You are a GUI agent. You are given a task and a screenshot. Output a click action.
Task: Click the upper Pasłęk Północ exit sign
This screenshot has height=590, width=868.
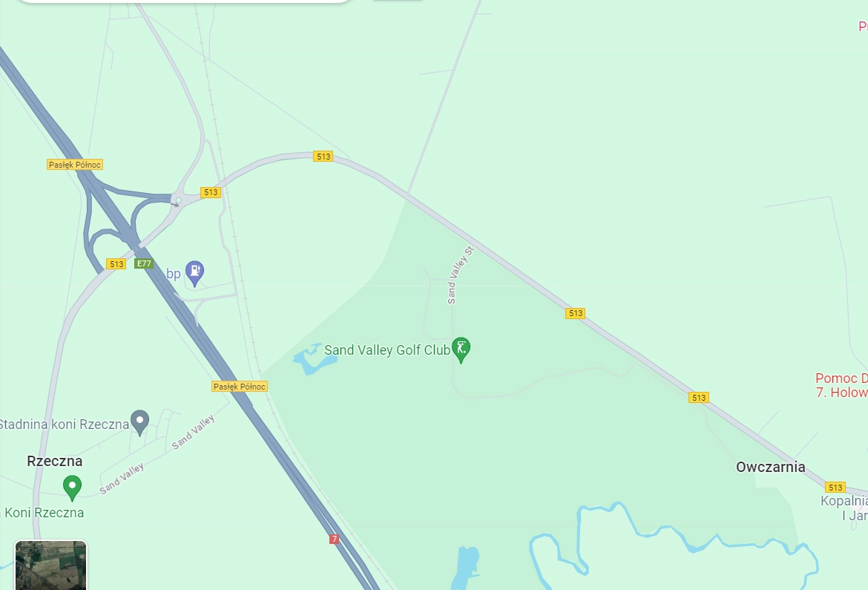[x=75, y=165]
